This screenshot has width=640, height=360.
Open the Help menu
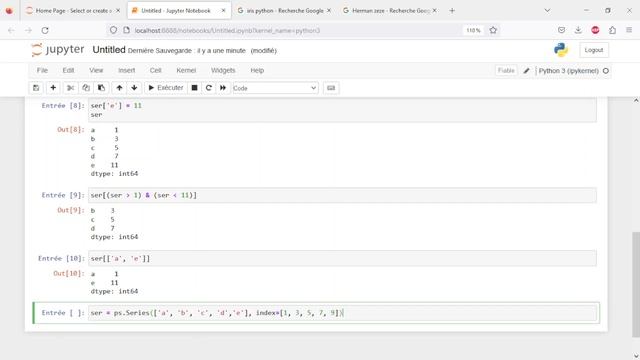click(x=257, y=70)
